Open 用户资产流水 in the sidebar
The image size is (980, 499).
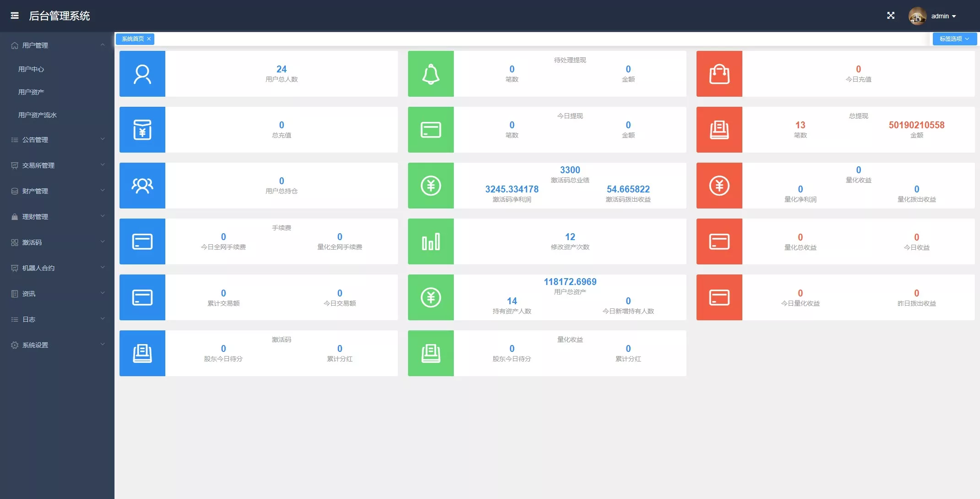pyautogui.click(x=38, y=115)
